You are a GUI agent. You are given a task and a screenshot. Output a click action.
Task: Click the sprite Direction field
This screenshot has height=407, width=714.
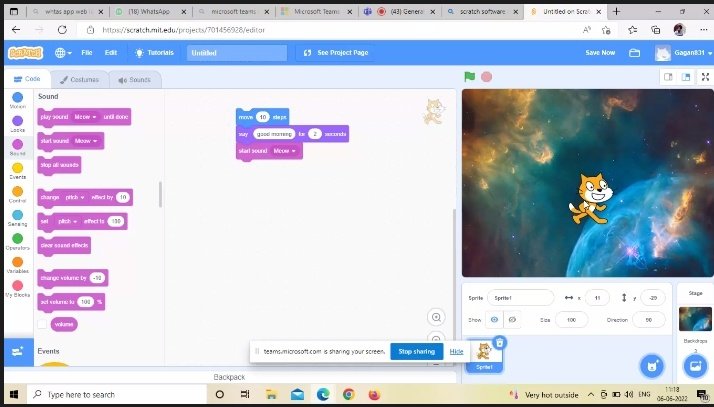(648, 320)
